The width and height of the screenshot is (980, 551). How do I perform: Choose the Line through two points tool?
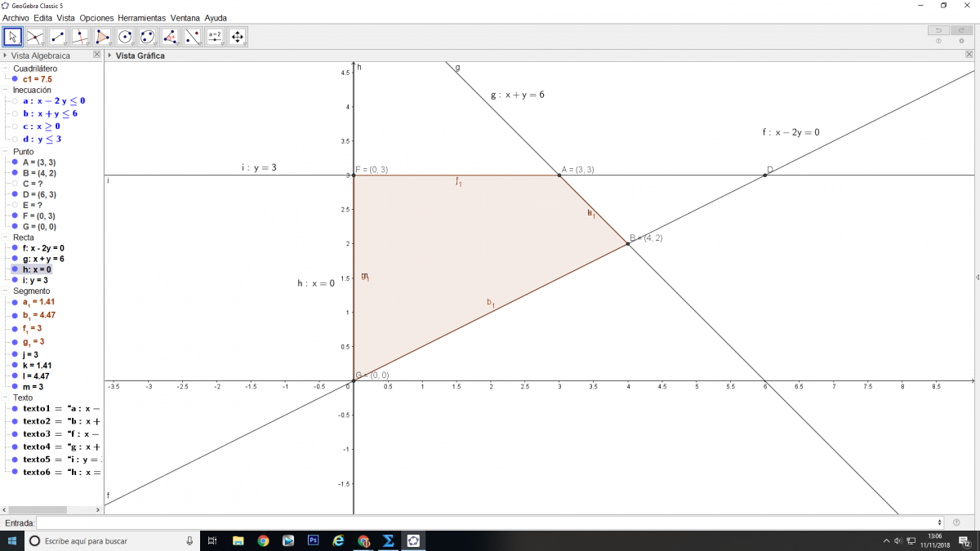pos(58,37)
